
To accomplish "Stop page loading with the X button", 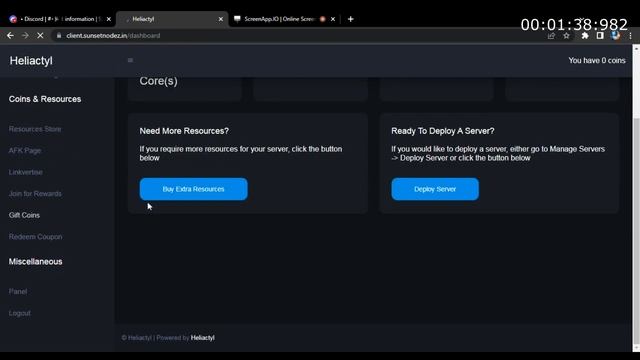I will [x=40, y=36].
